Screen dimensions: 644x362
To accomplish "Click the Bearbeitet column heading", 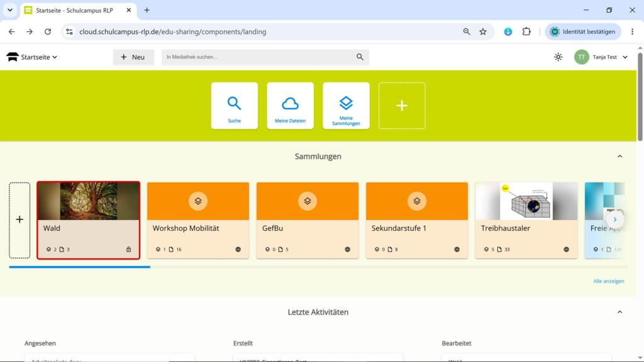I will pos(457,343).
